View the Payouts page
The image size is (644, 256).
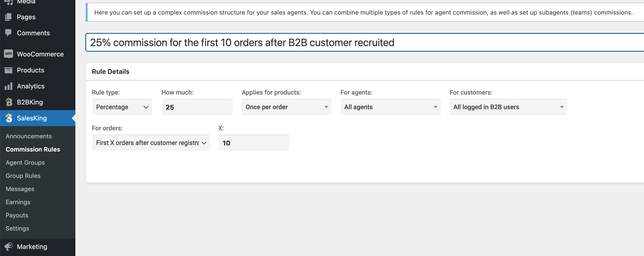pos(17,215)
